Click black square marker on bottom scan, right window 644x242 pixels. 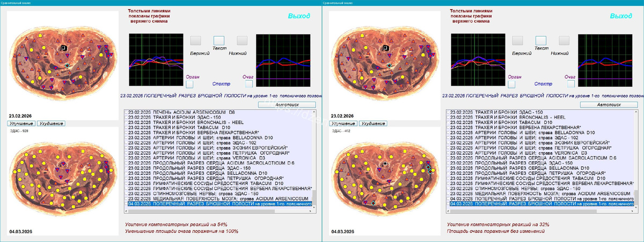tap(385, 163)
